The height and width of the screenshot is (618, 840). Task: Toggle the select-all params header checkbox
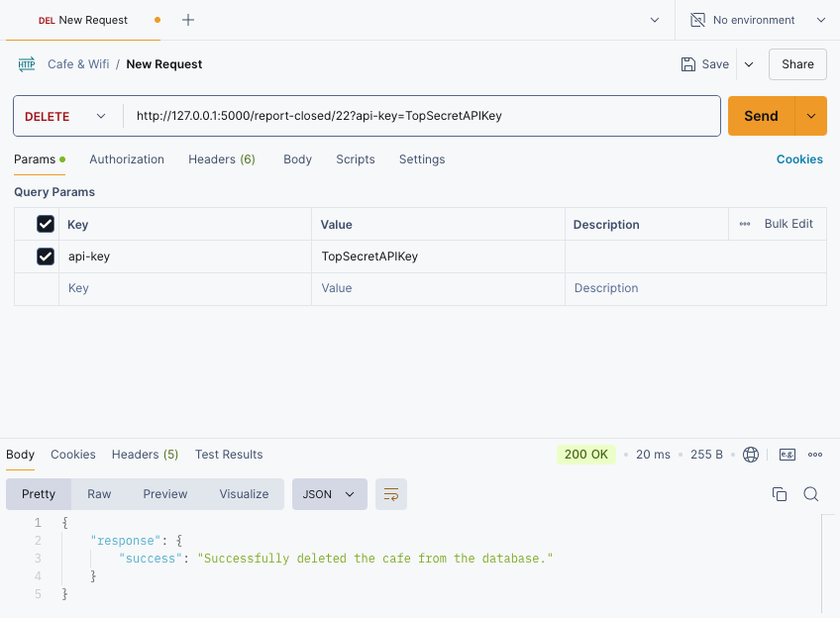click(x=46, y=224)
